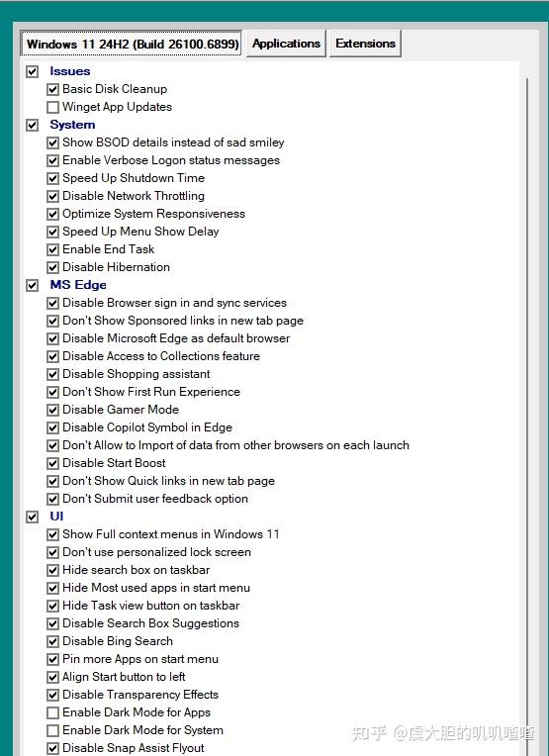This screenshot has height=756, width=549.
Task: Open the Extensions tab
Action: [365, 44]
